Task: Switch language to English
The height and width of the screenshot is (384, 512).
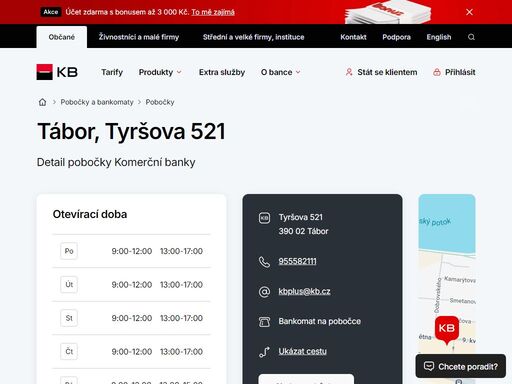Action: click(439, 37)
